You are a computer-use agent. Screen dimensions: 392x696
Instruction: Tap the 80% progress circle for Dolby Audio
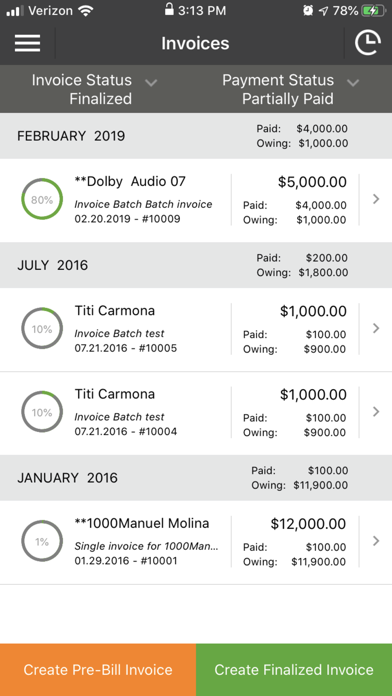click(x=42, y=200)
